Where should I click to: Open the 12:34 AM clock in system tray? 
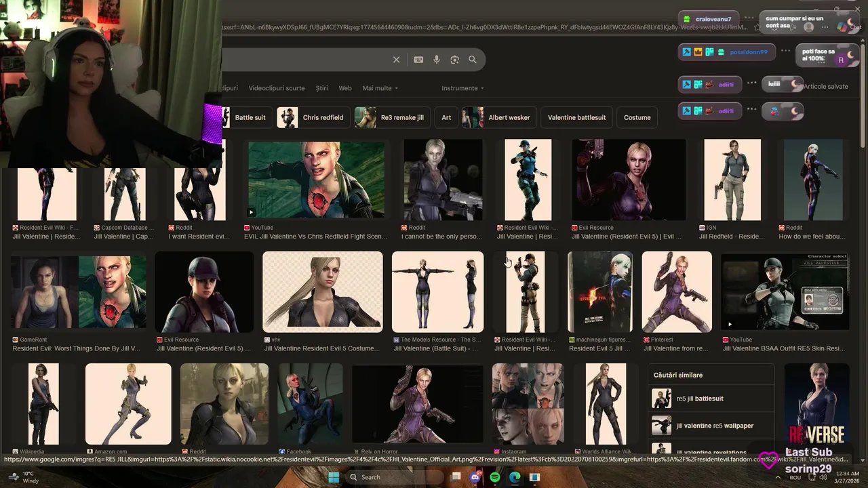(x=848, y=477)
